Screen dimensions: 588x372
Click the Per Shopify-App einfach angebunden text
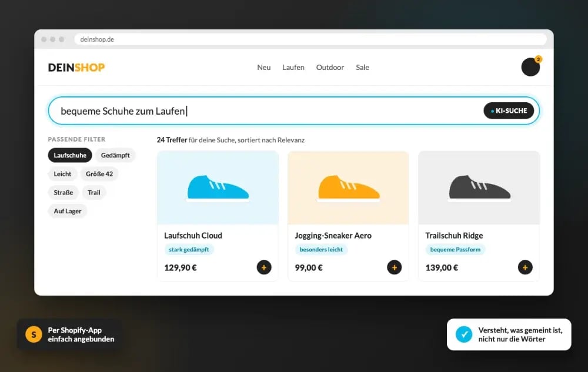[x=81, y=334]
